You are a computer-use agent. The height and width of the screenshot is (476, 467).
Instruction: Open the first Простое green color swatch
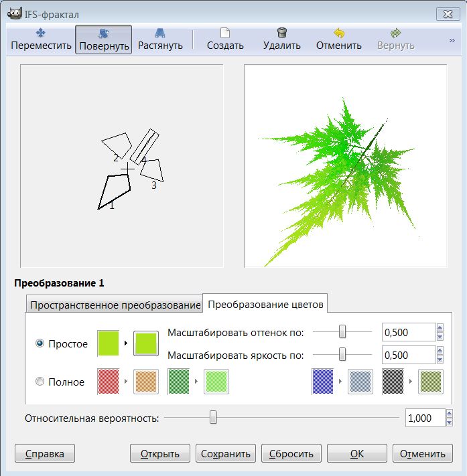(x=109, y=343)
